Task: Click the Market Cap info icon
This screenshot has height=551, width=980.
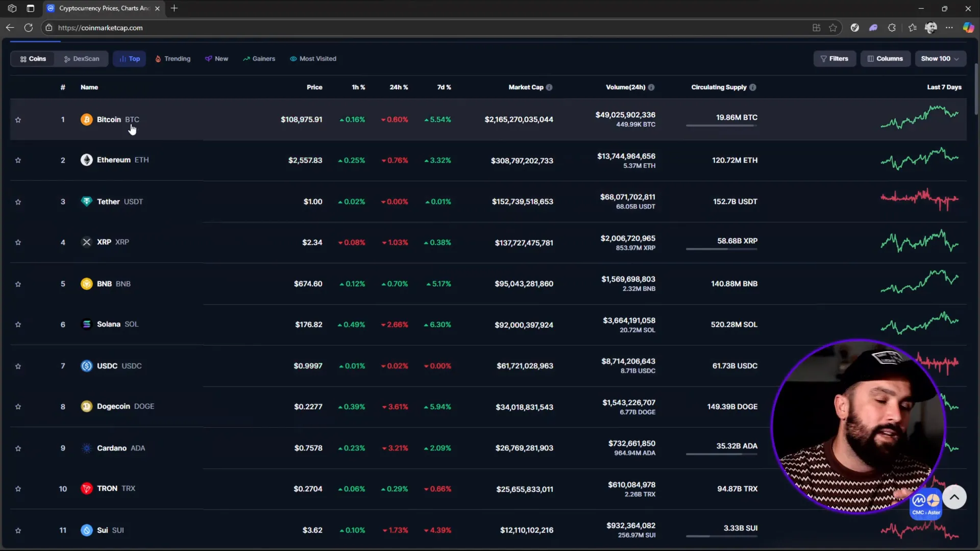Action: pyautogui.click(x=549, y=87)
